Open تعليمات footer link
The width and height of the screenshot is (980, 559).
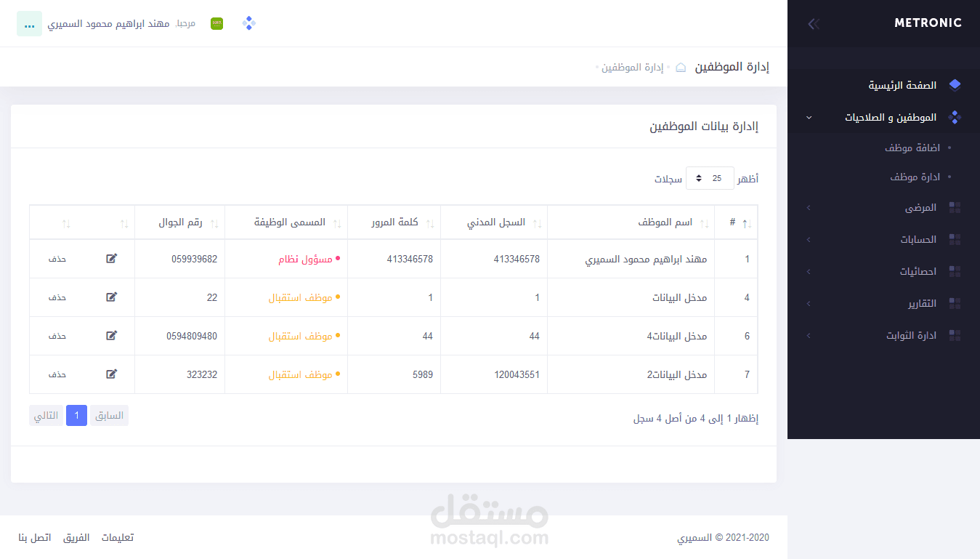tap(118, 538)
